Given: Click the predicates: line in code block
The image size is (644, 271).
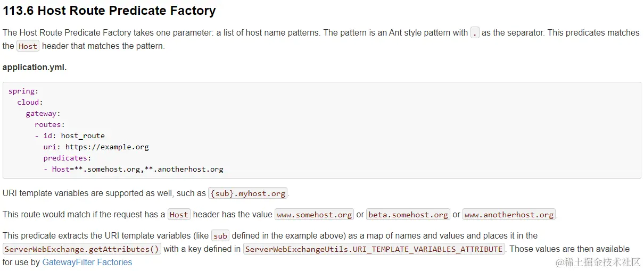Looking at the screenshot, I should pos(67,158).
